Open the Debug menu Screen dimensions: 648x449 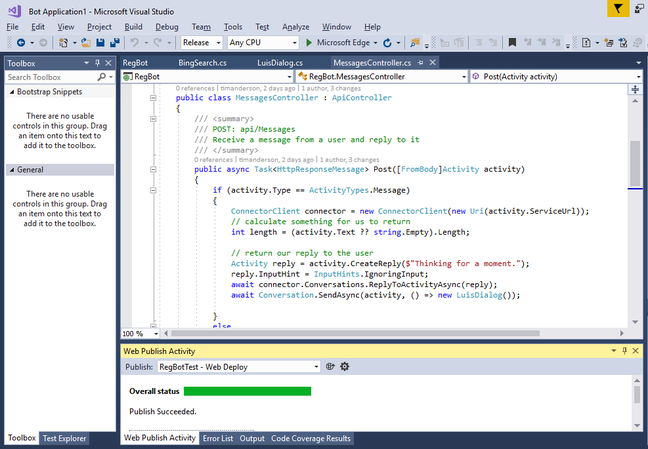point(167,27)
